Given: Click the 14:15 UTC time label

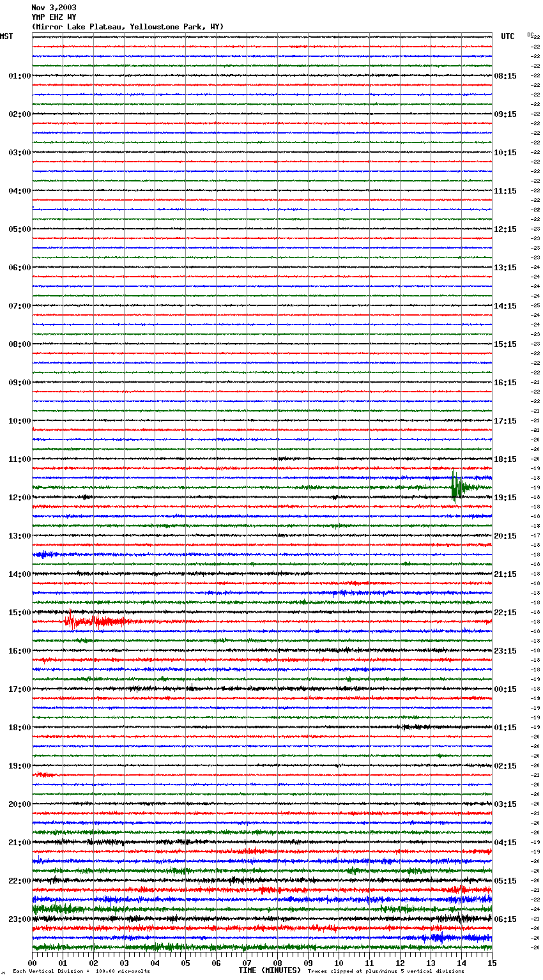Looking at the screenshot, I should pyautogui.click(x=505, y=306).
